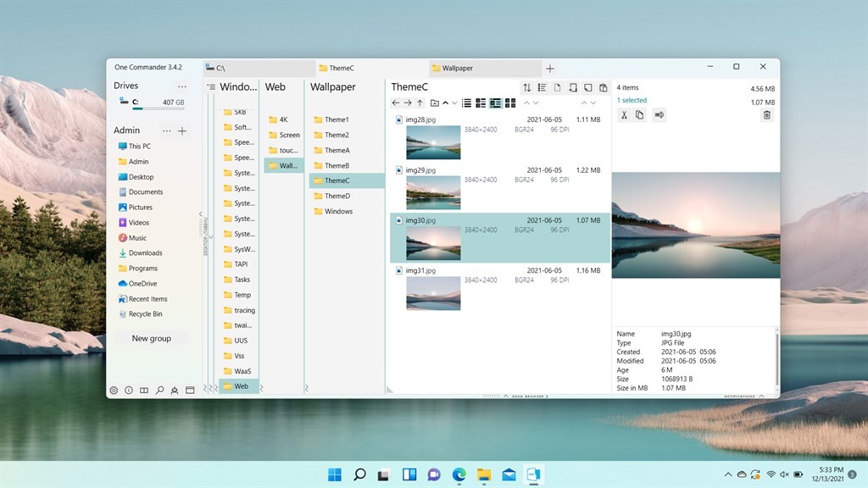Open settings via the gear icon
The height and width of the screenshot is (488, 868).
click(x=114, y=391)
